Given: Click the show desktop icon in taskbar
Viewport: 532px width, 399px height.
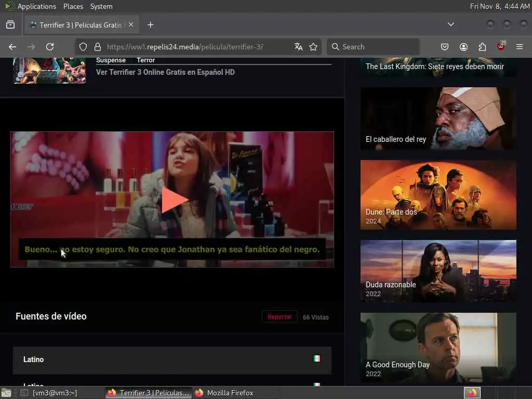Looking at the screenshot, I should (x=6, y=393).
